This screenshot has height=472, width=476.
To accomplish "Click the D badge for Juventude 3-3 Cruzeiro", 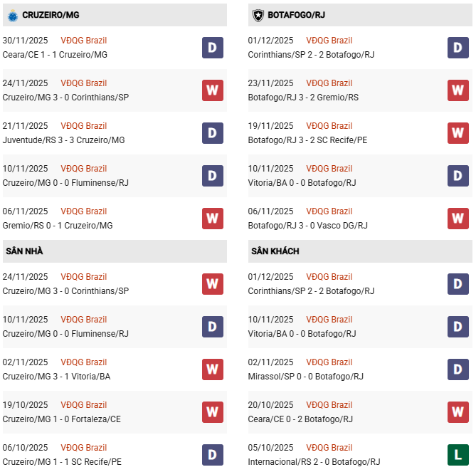I will pos(213,133).
